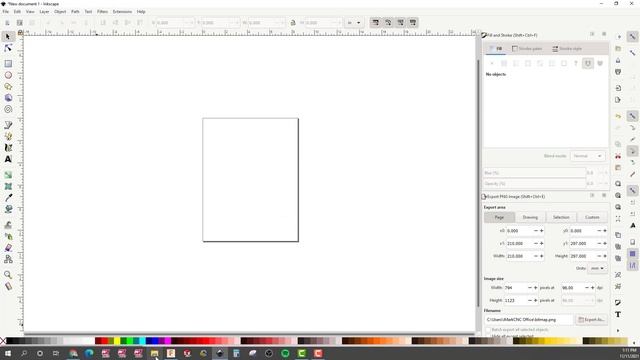Select the Mesh gradient tool

[x=8, y=186]
